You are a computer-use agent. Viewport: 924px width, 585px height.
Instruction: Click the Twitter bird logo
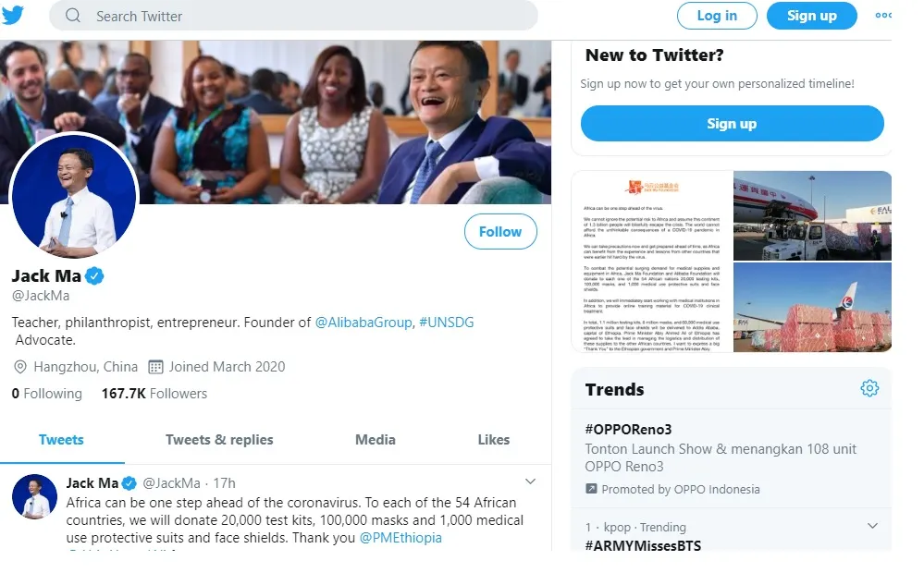coord(13,15)
